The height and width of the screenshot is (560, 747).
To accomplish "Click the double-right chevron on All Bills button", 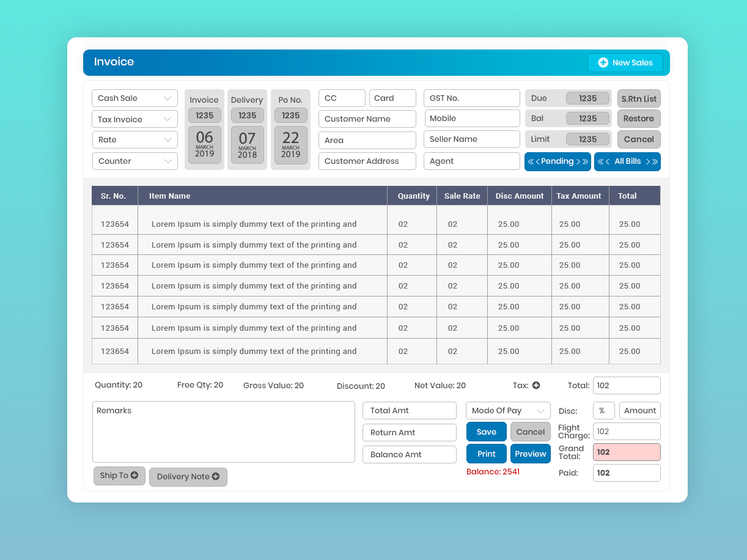I will 655,161.
